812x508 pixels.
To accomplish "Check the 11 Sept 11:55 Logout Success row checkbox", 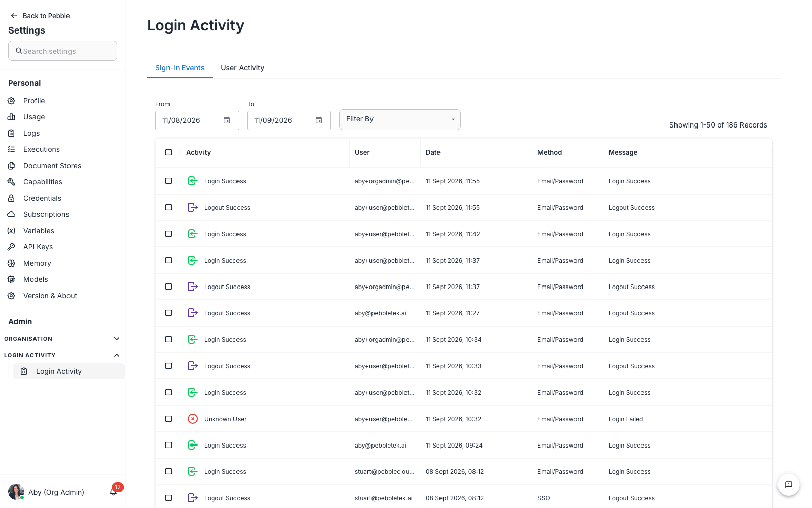I will 168,207.
